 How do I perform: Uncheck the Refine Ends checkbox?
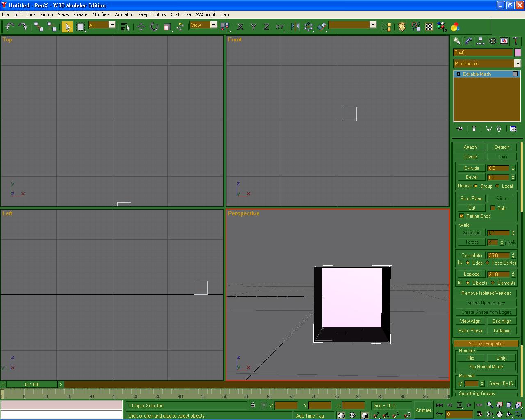[x=461, y=216]
